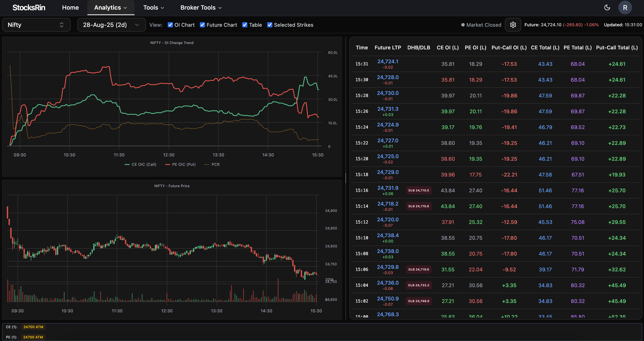Open the Broker Tools menu
The width and height of the screenshot is (644, 341).
[x=201, y=7]
